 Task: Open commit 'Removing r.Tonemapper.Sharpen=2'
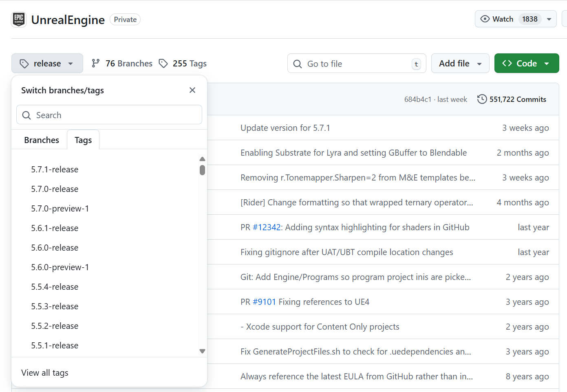[358, 178]
